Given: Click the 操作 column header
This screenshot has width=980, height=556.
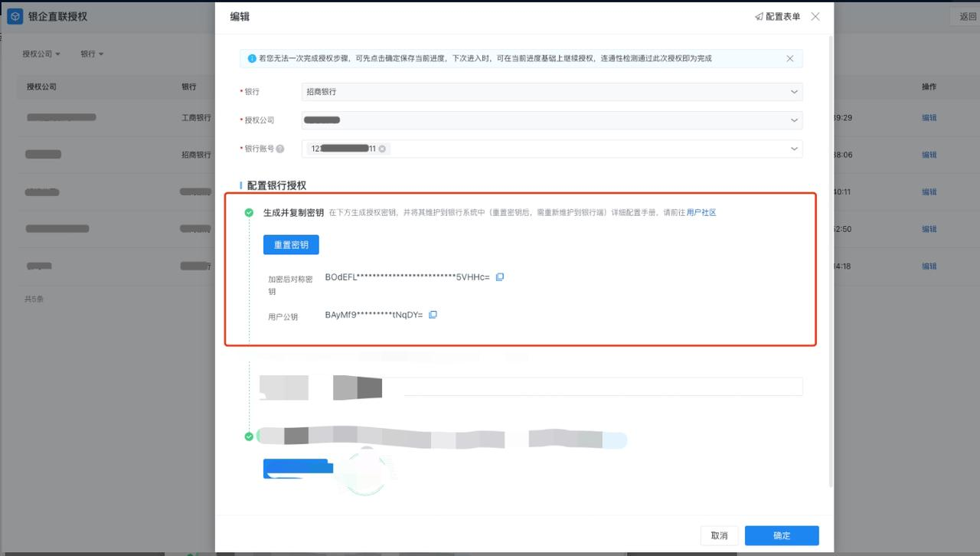Looking at the screenshot, I should [x=929, y=87].
